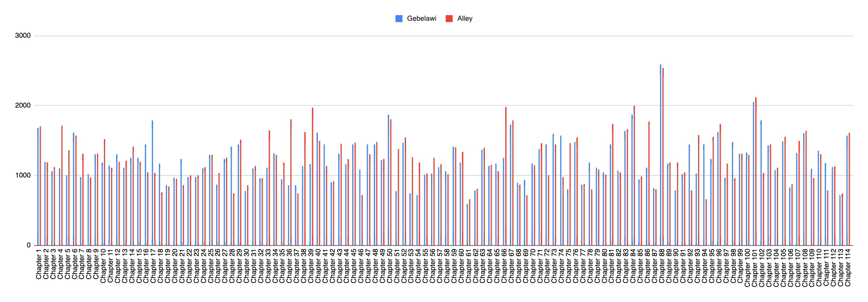Click the red Alley legend swatch
This screenshot has width=868, height=302.
point(449,19)
